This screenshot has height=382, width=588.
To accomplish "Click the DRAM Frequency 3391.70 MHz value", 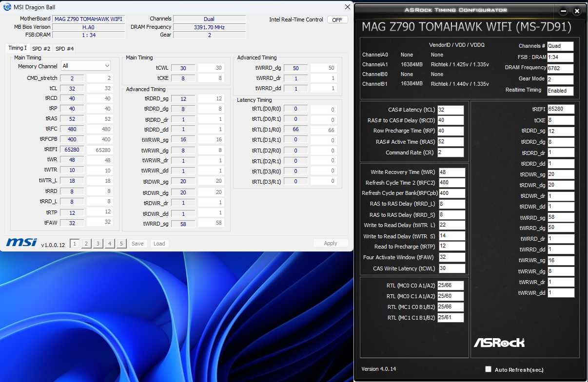I will pos(209,27).
